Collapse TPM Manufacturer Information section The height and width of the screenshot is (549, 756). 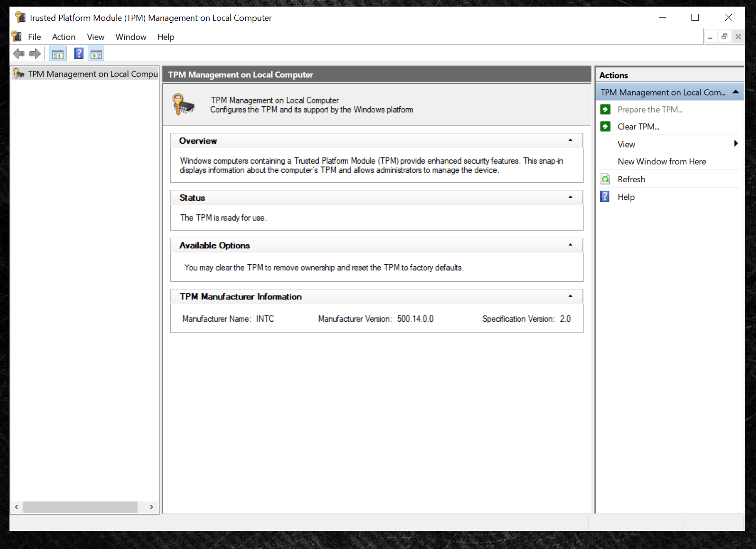pyautogui.click(x=570, y=297)
